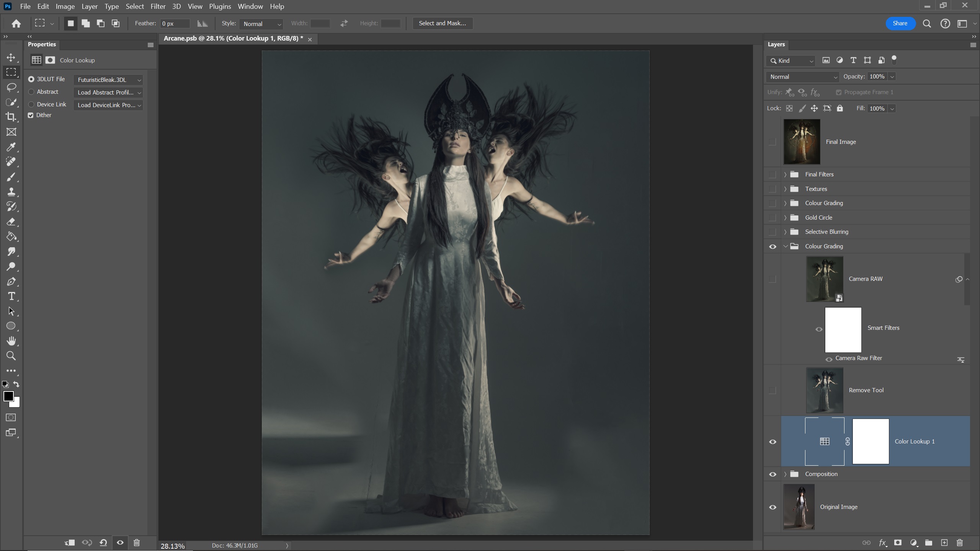This screenshot has height=551, width=980.
Task: Add a new layer mask from Layers panel
Action: (897, 543)
